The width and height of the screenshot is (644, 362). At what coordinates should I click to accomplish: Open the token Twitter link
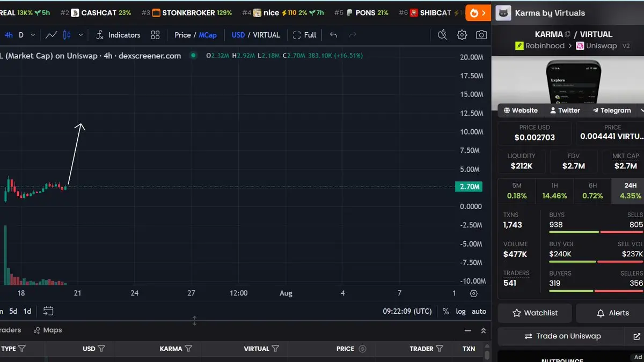pos(565,110)
